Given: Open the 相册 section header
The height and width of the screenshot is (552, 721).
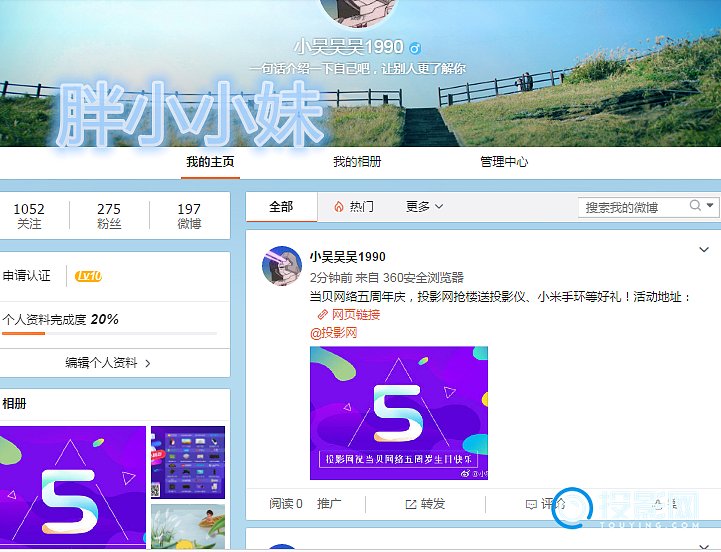Looking at the screenshot, I should 14,403.
